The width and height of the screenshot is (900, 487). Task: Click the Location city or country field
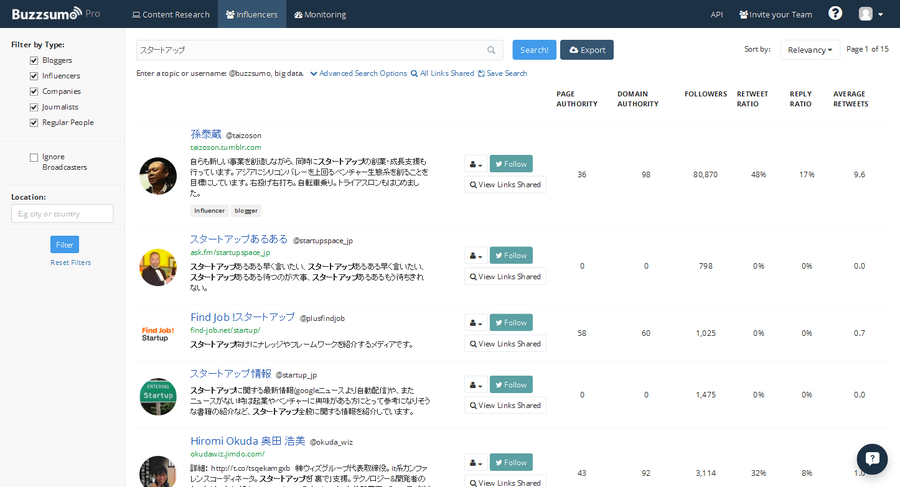[62, 214]
